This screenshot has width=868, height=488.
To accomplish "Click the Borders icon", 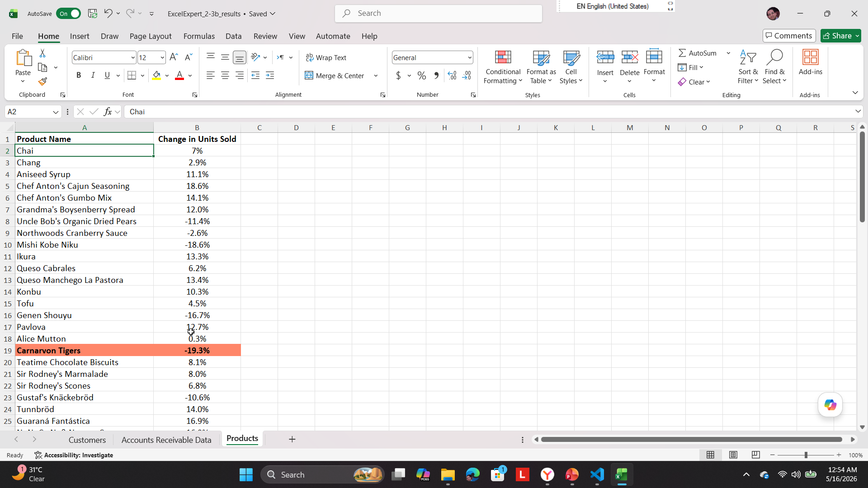I will pos(132,75).
